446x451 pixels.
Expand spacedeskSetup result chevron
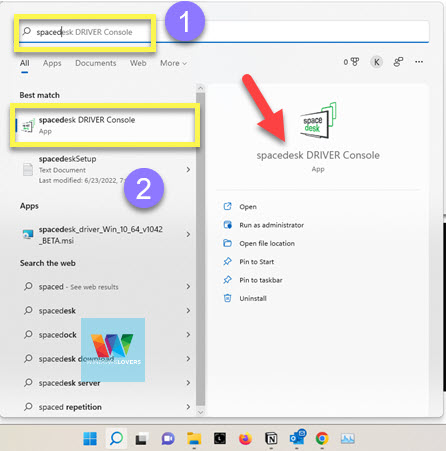(x=188, y=169)
